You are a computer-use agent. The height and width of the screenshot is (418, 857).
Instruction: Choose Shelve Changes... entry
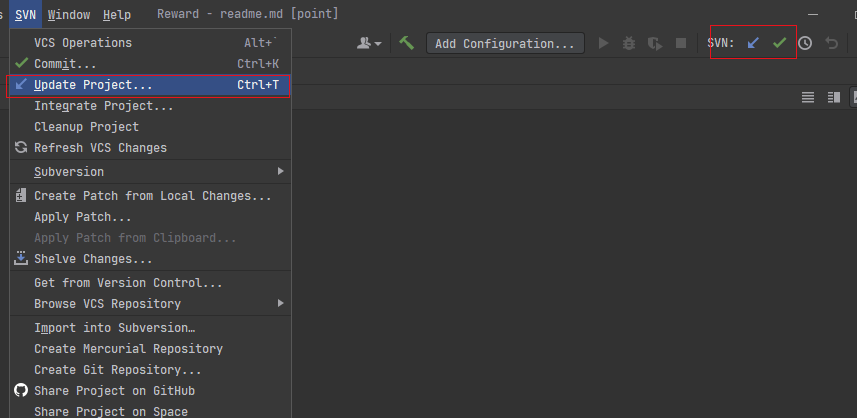click(150, 258)
